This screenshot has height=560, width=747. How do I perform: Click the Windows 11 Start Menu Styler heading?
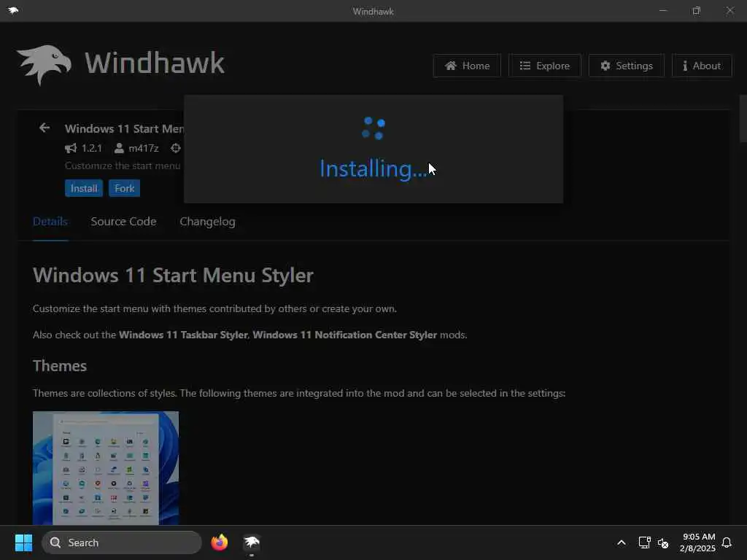(173, 275)
